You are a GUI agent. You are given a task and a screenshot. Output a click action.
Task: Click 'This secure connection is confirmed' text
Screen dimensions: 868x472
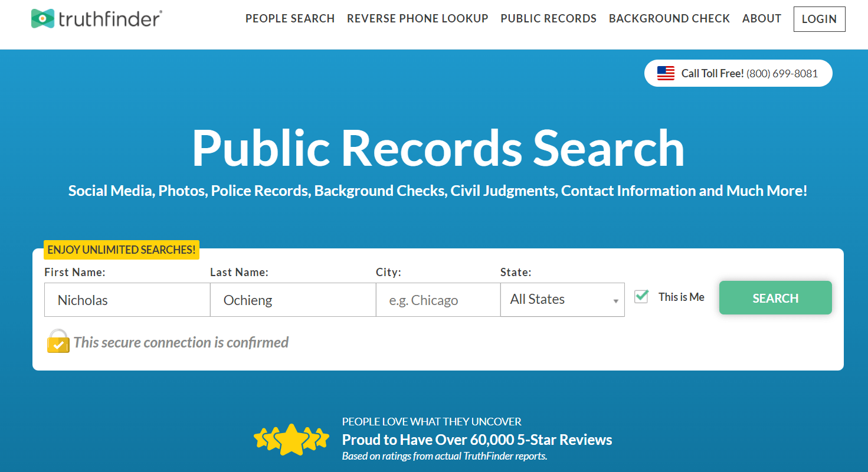point(181,342)
